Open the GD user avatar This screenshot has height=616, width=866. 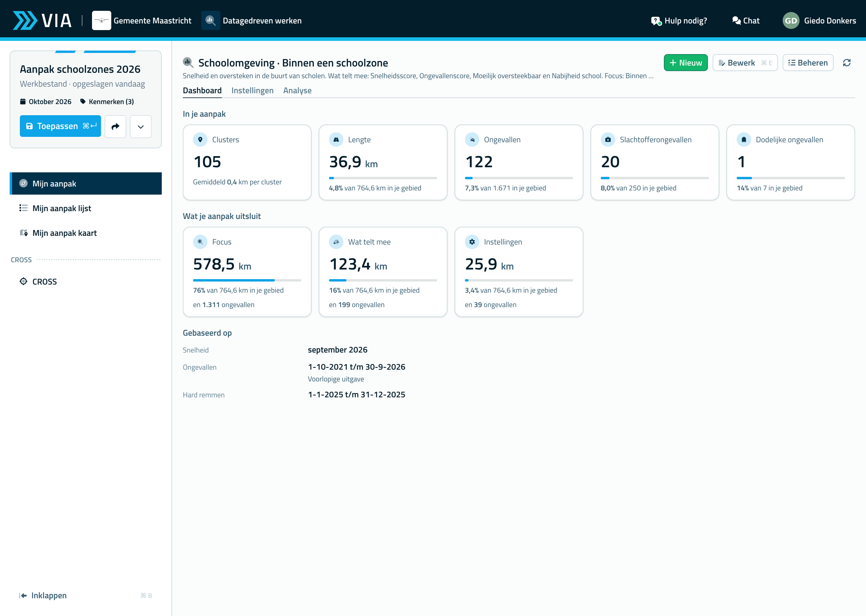click(x=791, y=20)
